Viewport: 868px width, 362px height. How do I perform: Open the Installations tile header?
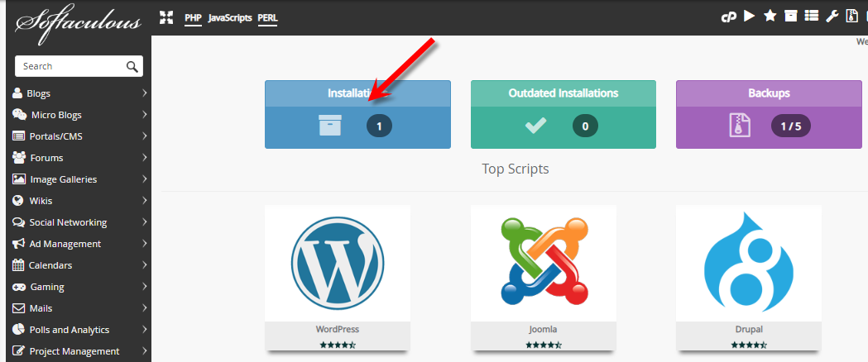[x=357, y=93]
